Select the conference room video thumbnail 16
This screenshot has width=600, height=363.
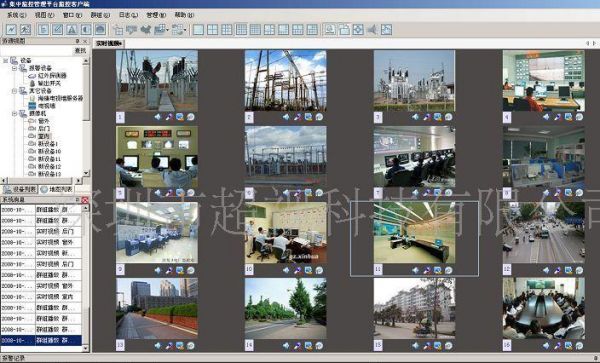tap(543, 308)
